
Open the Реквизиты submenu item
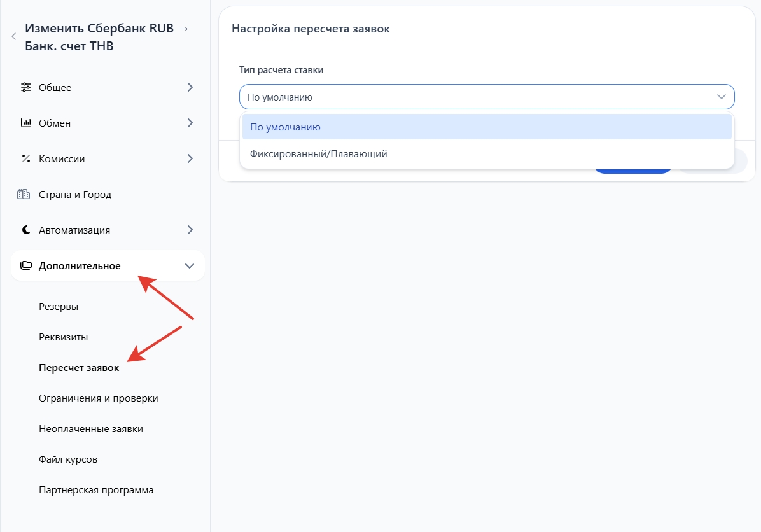63,337
